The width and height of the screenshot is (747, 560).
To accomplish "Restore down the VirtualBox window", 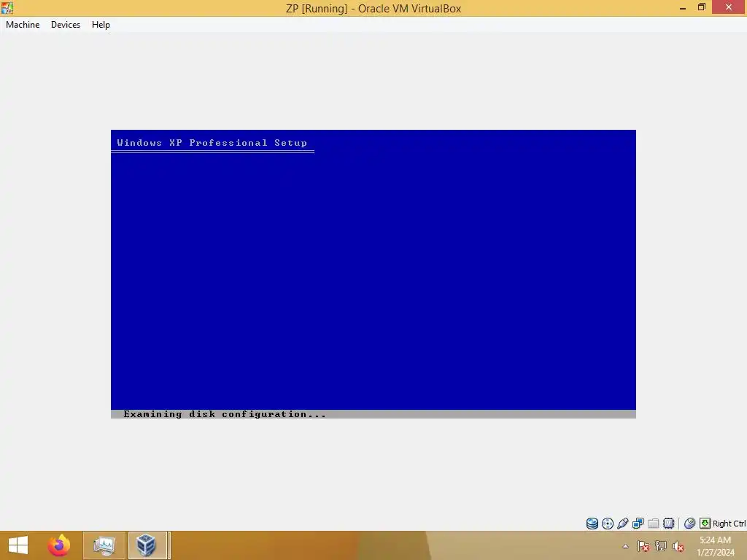I will (701, 7).
